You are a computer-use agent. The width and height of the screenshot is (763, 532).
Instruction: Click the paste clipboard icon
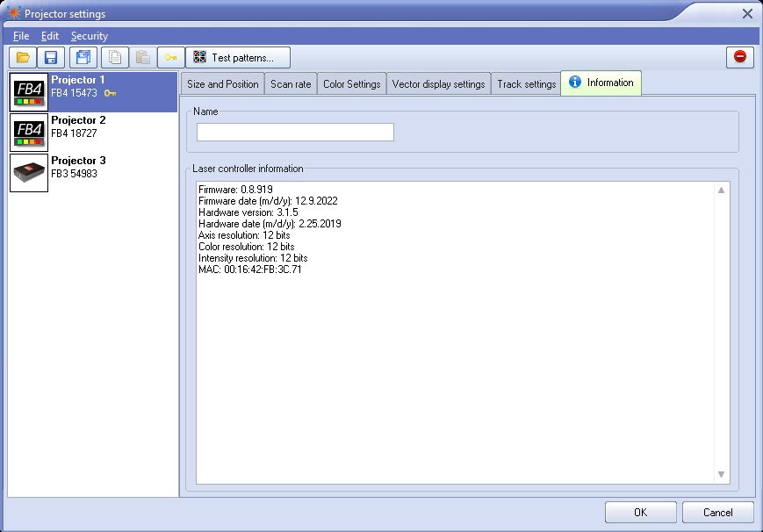[x=141, y=58]
